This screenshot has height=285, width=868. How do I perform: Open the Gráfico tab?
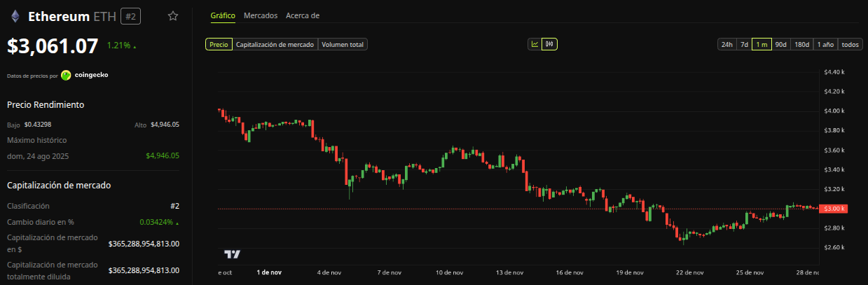(x=223, y=15)
